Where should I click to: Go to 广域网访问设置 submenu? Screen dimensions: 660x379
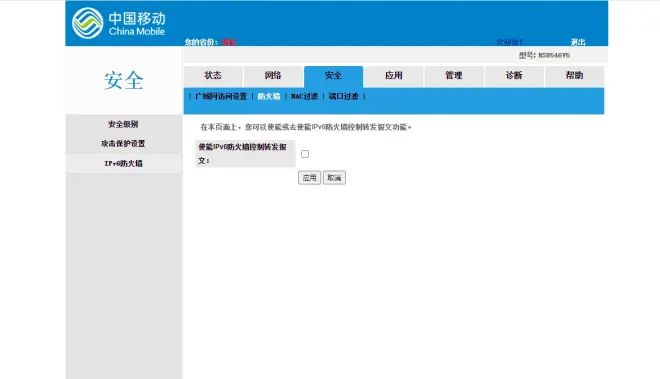tap(221, 96)
